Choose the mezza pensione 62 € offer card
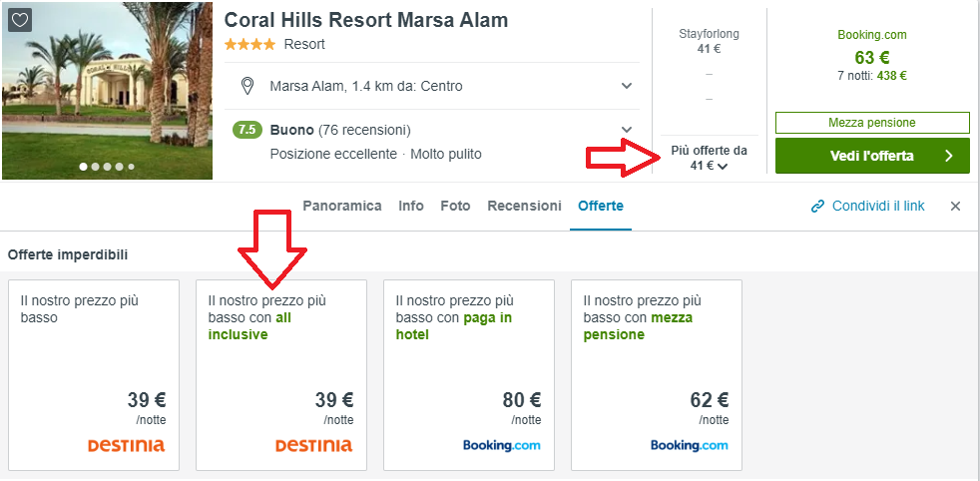 656,374
